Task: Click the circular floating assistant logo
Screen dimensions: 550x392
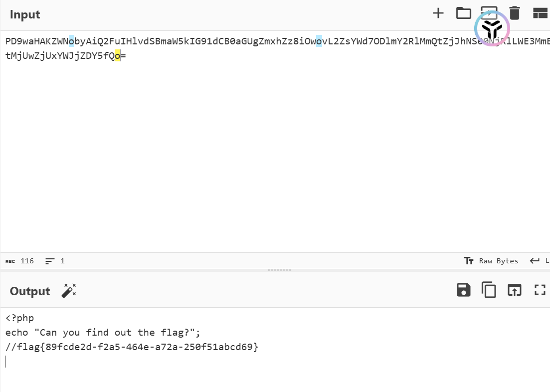Action: 492,28
